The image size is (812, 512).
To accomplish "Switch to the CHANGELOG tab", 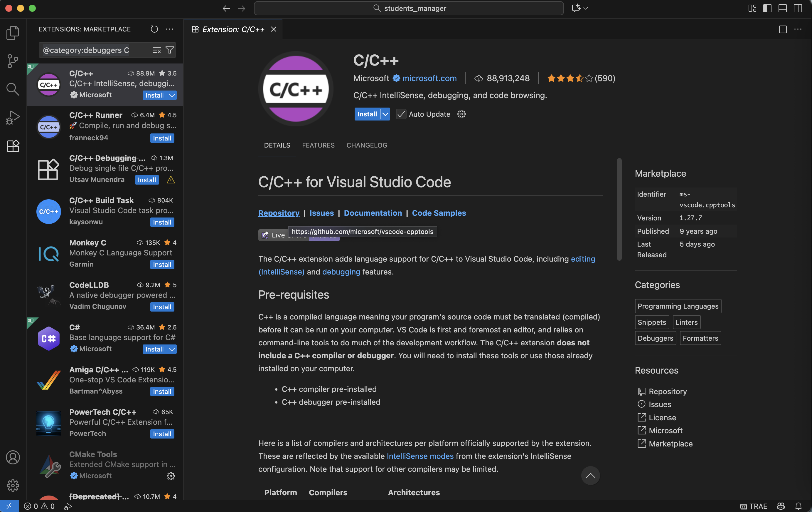I will tap(367, 145).
